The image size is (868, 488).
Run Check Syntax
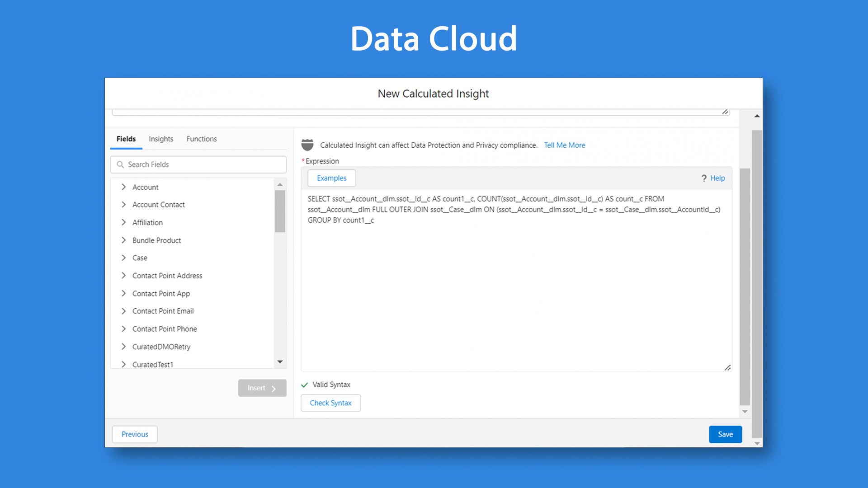click(x=331, y=403)
